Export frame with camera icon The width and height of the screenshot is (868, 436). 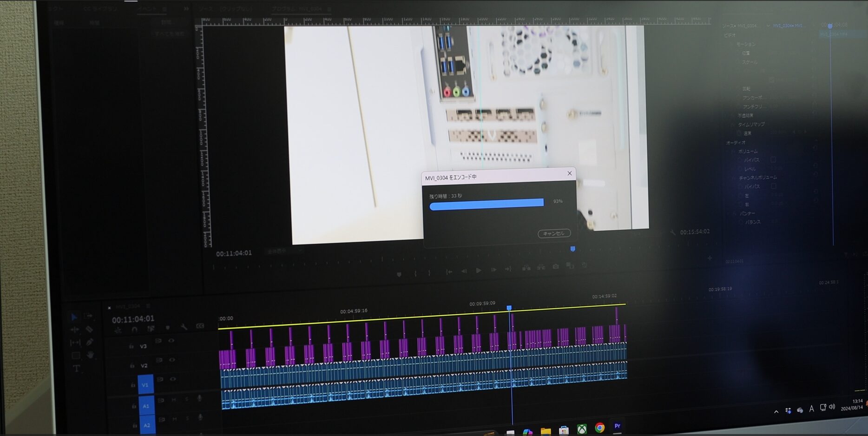(x=556, y=266)
